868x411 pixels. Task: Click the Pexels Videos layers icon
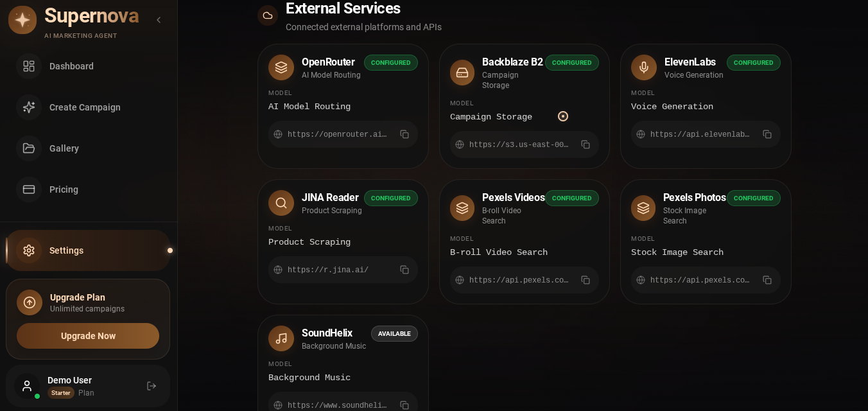pyautogui.click(x=462, y=208)
